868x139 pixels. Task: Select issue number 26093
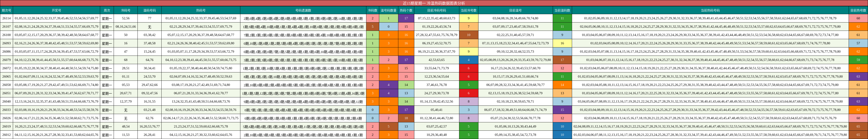point(6,43)
